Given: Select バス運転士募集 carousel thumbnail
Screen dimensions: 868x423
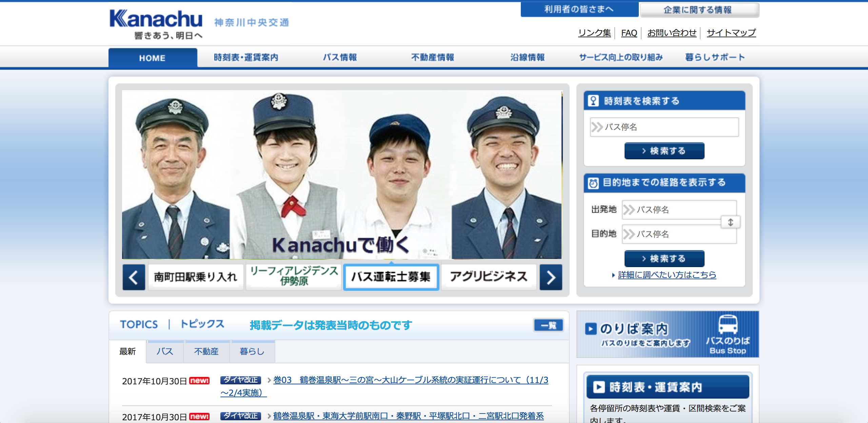Looking at the screenshot, I should click(391, 277).
